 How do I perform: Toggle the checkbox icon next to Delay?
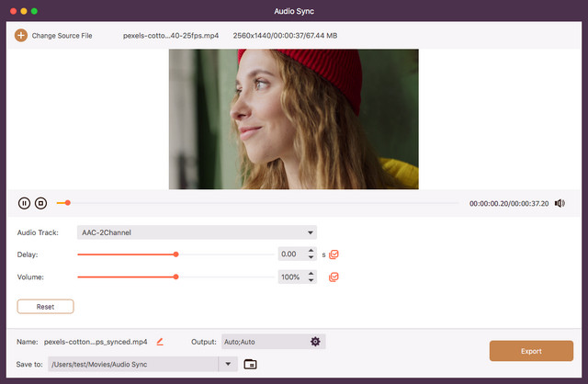tap(334, 254)
